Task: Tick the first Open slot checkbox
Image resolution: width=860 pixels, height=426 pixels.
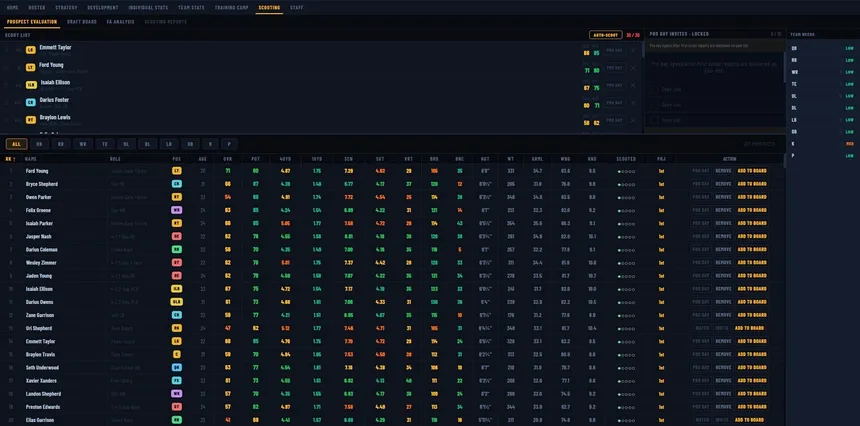Action: click(x=654, y=89)
